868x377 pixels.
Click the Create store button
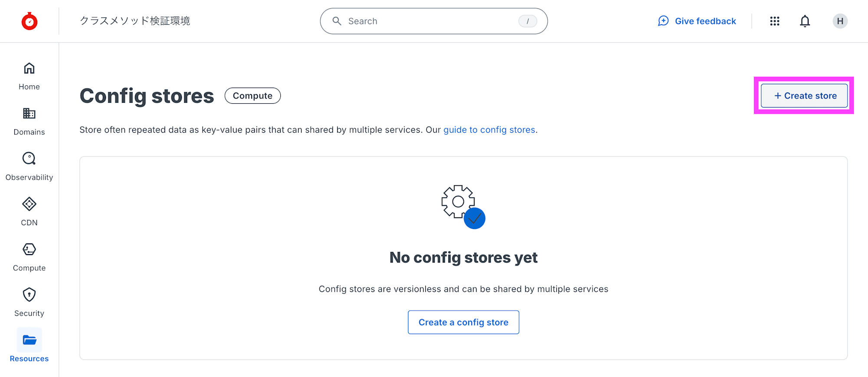pyautogui.click(x=804, y=96)
